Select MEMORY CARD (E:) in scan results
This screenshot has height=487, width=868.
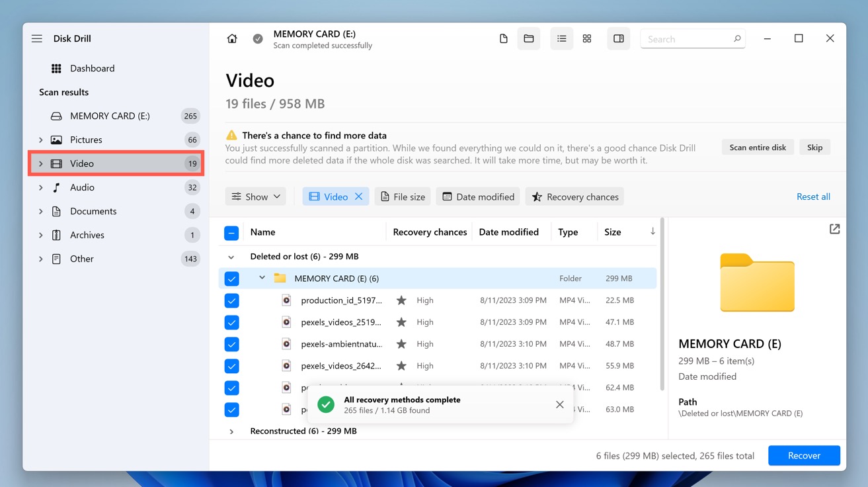[116, 116]
